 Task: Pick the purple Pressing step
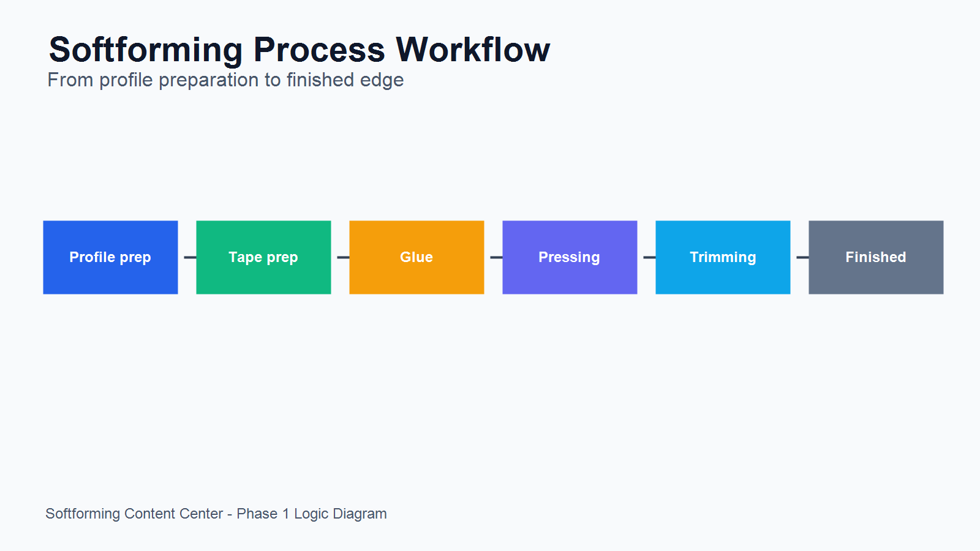(x=570, y=257)
